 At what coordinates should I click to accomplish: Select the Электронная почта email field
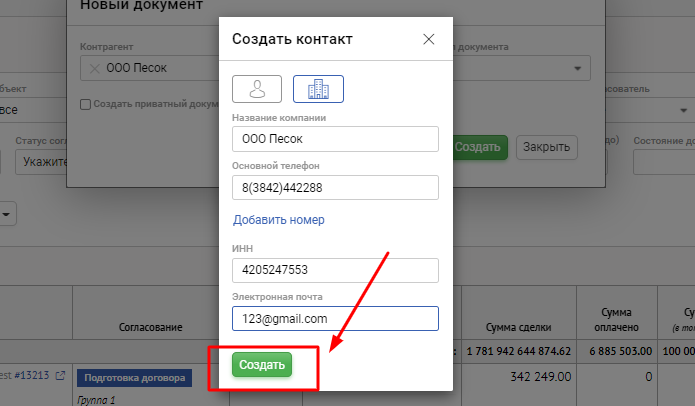(335, 318)
